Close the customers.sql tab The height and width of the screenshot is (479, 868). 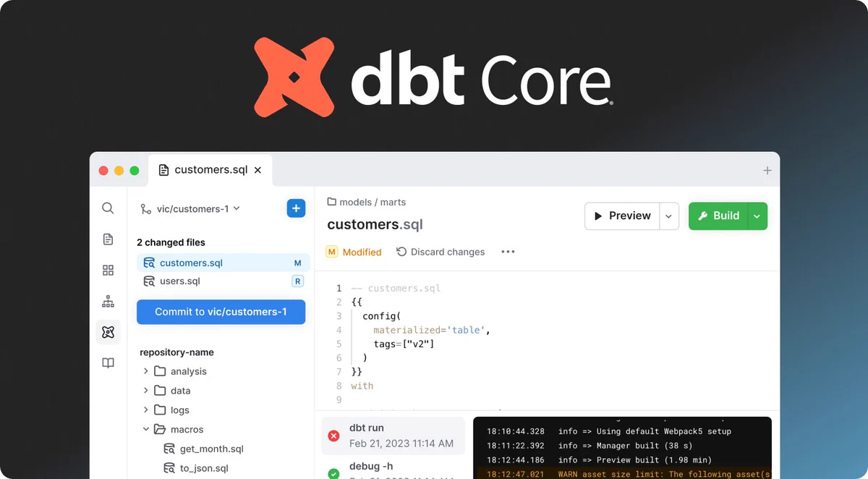pos(258,171)
